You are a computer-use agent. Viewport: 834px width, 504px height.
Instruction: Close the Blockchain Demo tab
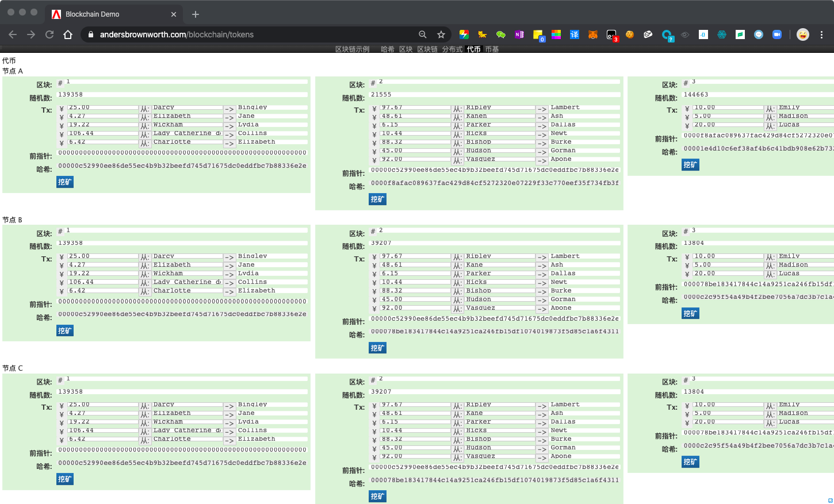[174, 14]
